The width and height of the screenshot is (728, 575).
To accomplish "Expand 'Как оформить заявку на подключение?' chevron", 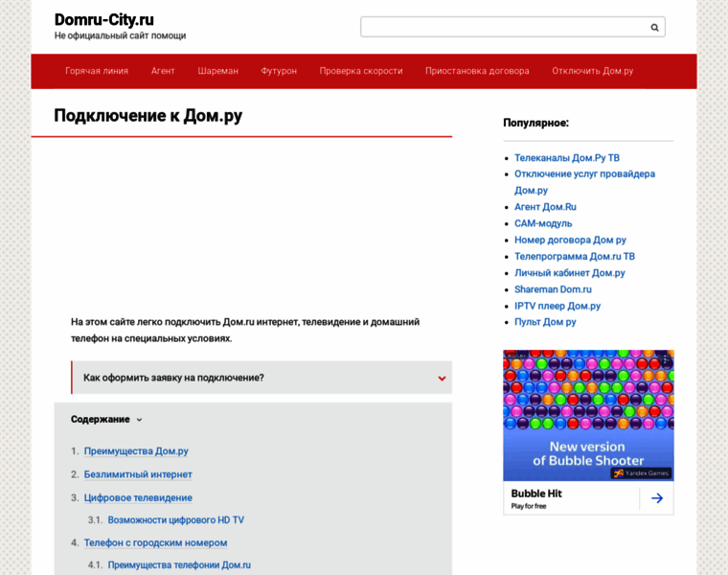I will 442,379.
